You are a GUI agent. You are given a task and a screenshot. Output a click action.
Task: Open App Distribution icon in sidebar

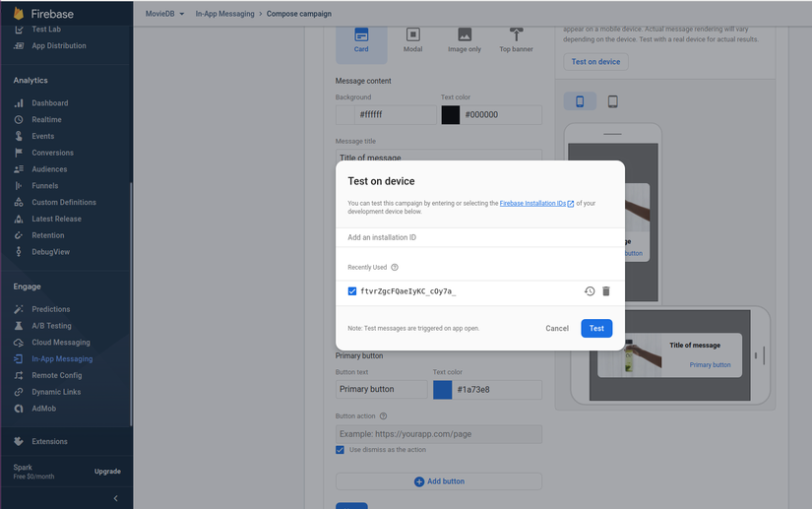pyautogui.click(x=19, y=45)
